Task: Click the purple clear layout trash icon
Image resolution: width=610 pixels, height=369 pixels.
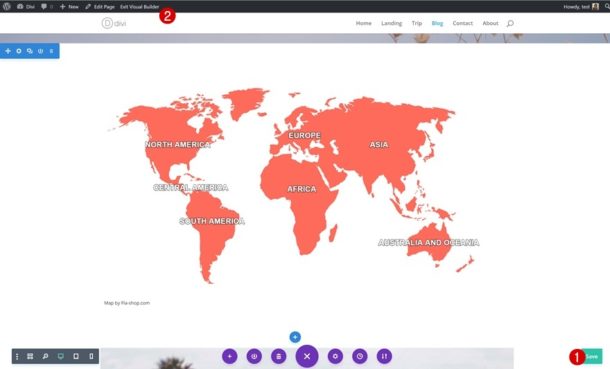Action: 279,356
